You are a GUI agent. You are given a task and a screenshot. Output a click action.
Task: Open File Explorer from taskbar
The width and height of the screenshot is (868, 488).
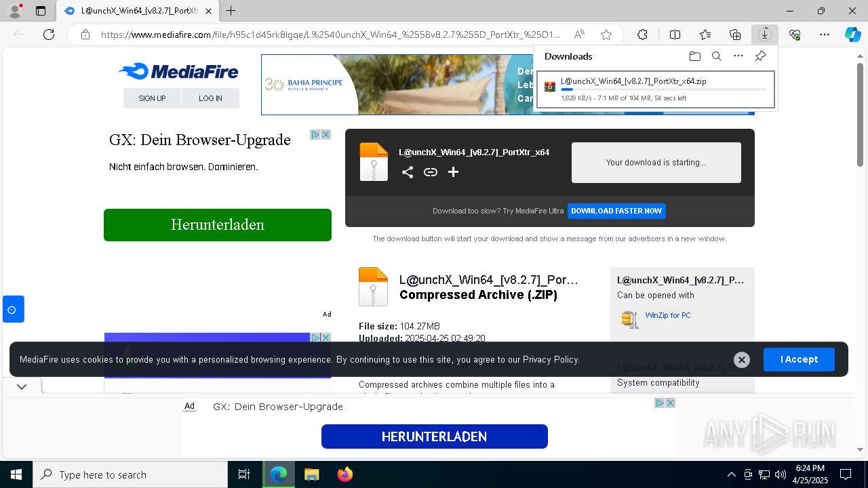point(311,474)
